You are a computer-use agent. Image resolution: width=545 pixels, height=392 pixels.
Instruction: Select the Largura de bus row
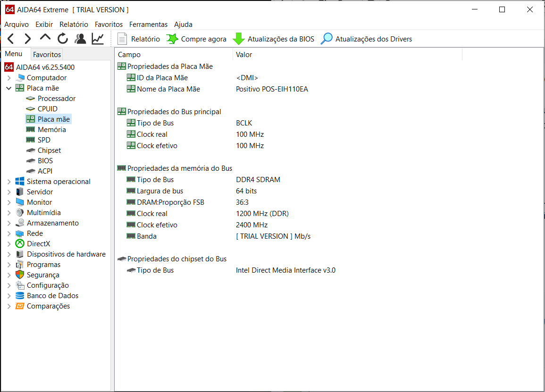[x=160, y=191]
